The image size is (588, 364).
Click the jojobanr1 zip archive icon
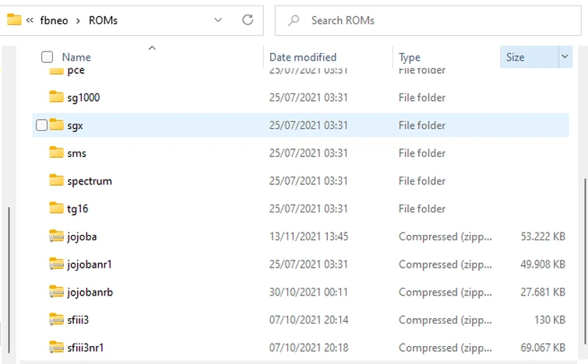[56, 264]
